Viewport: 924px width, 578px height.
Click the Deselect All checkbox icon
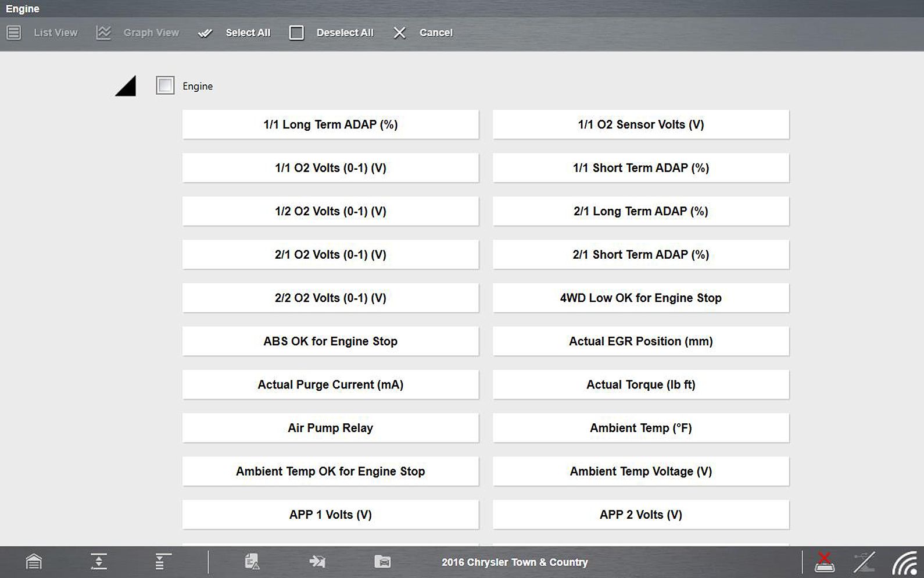(296, 33)
